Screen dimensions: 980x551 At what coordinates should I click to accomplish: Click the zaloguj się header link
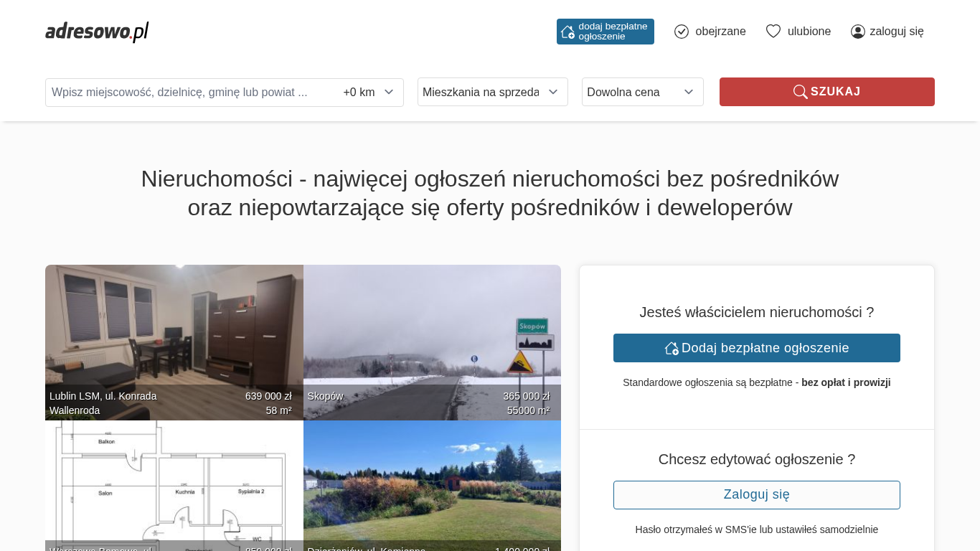[x=896, y=32]
